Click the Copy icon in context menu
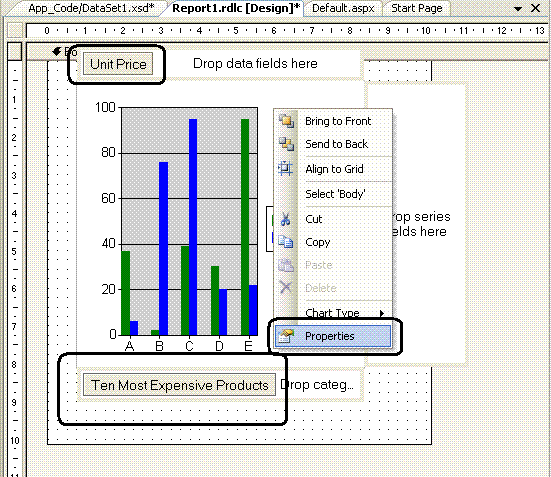Image resolution: width=551 pixels, height=477 pixels. (x=285, y=242)
